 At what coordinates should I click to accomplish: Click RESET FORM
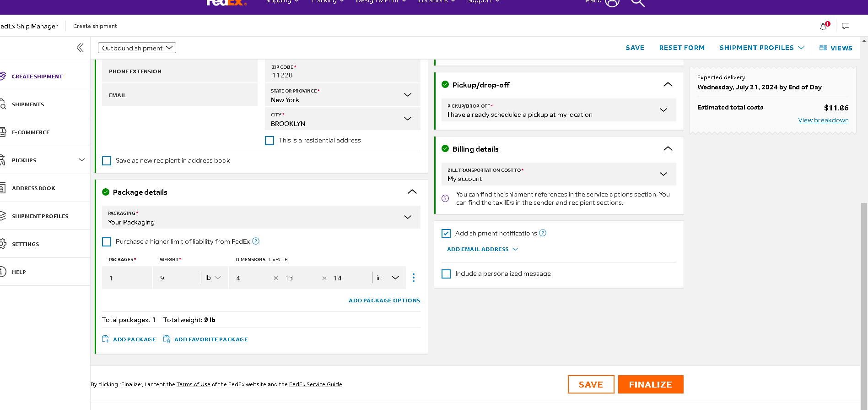point(682,48)
